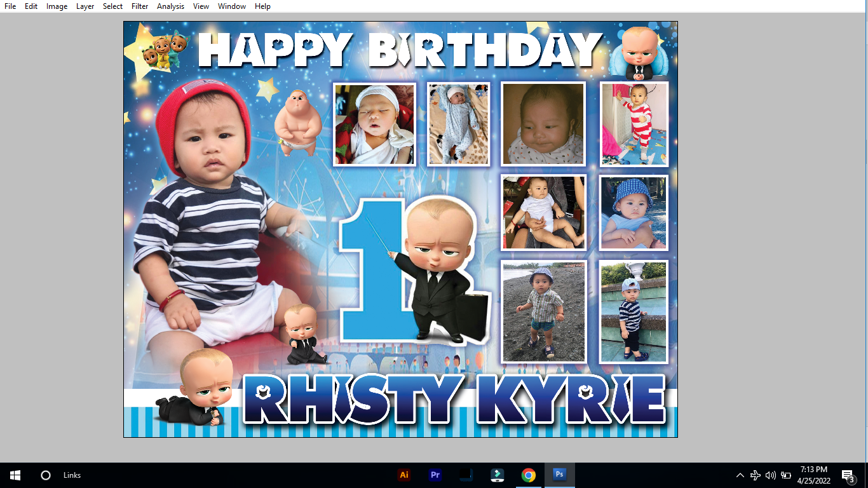Open the Filmora icon on the taskbar
The width and height of the screenshot is (868, 488).
click(497, 475)
